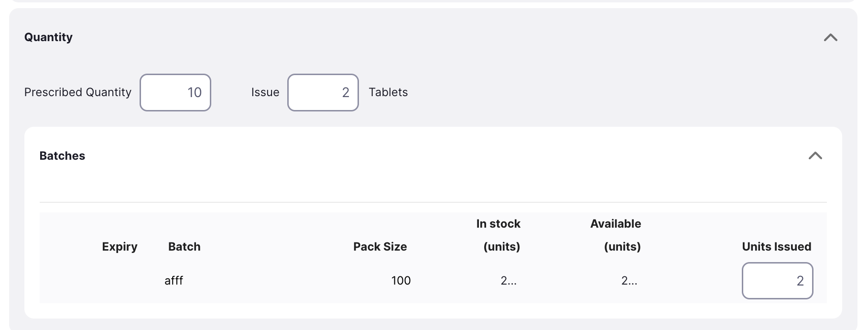Collapse the Quantity section chevron
Screen dimensions: 868x330
830,37
